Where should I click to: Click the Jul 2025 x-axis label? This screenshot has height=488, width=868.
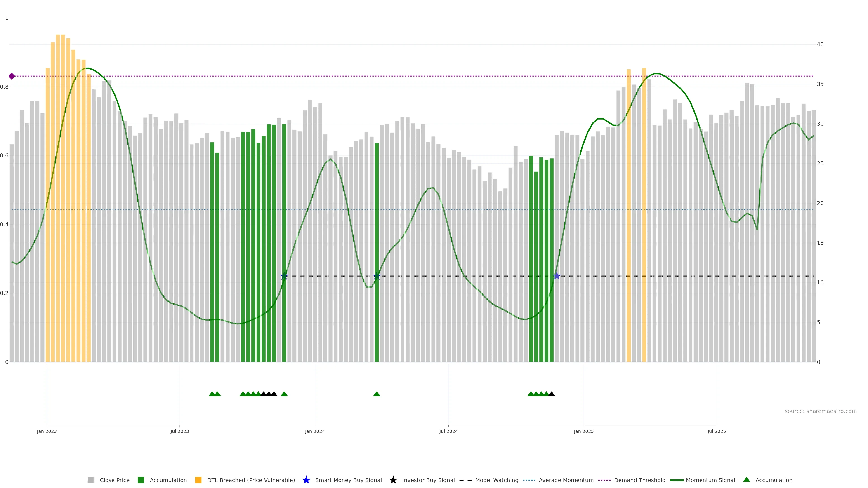click(716, 431)
